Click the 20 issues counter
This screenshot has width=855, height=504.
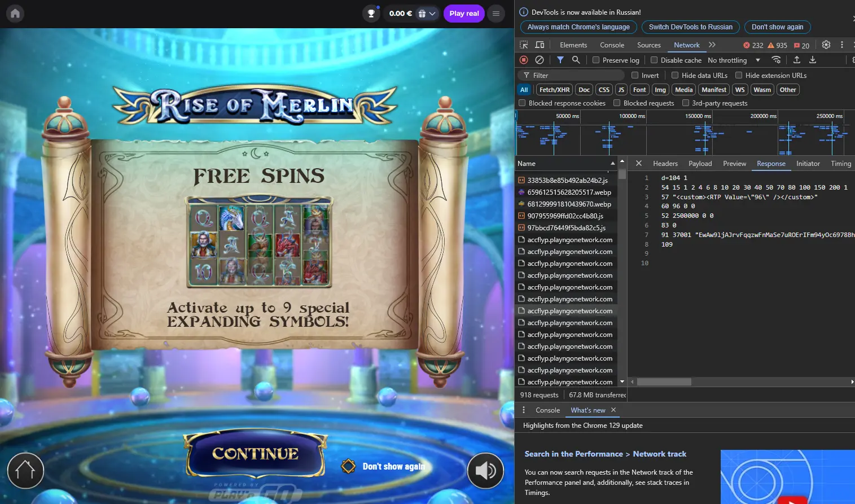point(801,45)
